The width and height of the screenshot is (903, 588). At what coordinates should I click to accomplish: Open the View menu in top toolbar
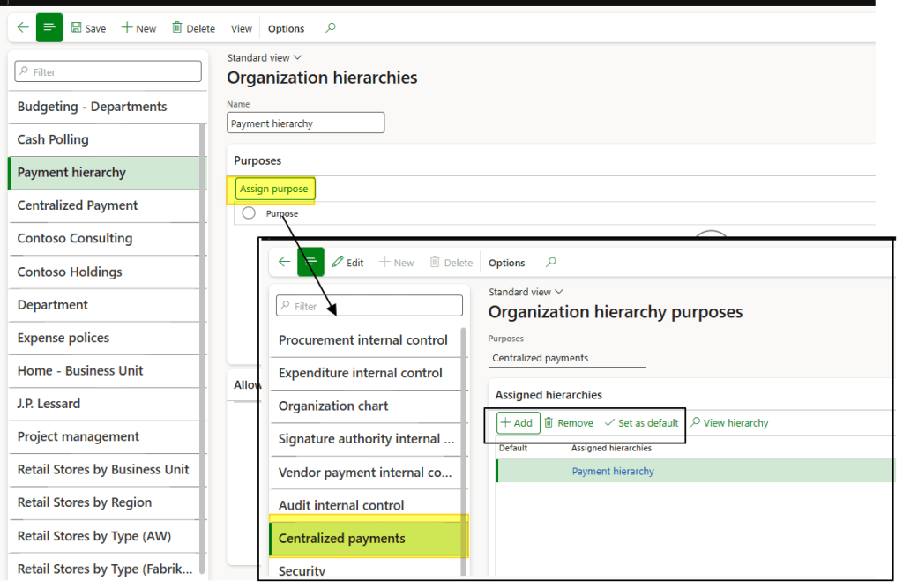(x=242, y=28)
